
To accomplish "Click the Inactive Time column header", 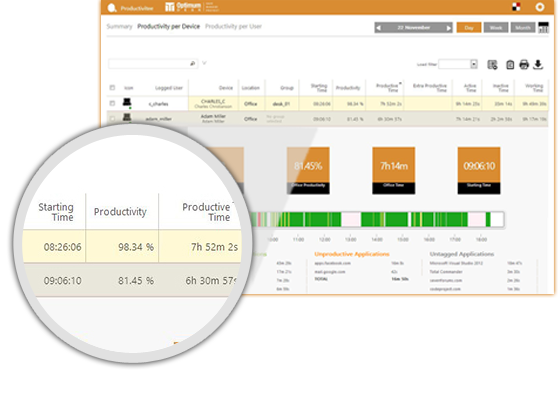I will pyautogui.click(x=501, y=88).
